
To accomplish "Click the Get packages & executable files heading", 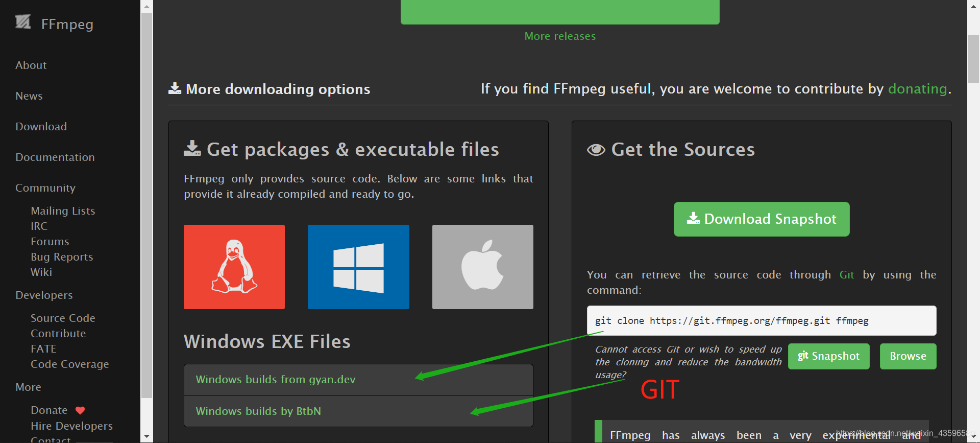I will 353,150.
